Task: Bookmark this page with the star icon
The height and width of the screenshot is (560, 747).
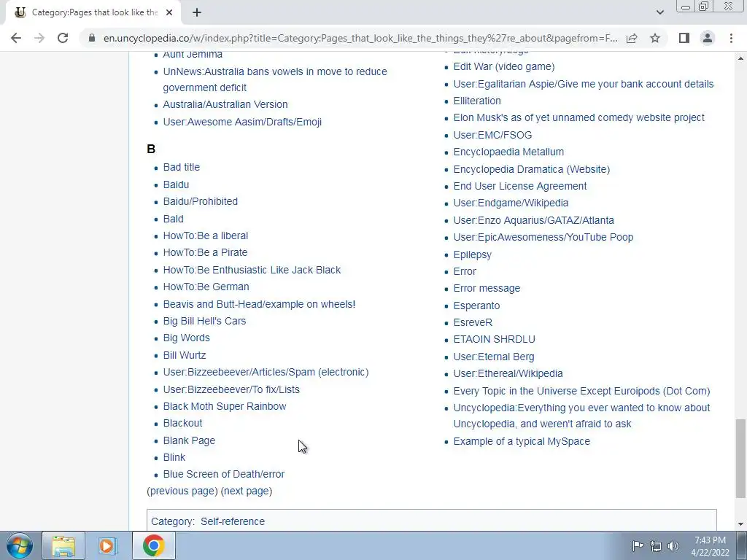Action: point(655,38)
